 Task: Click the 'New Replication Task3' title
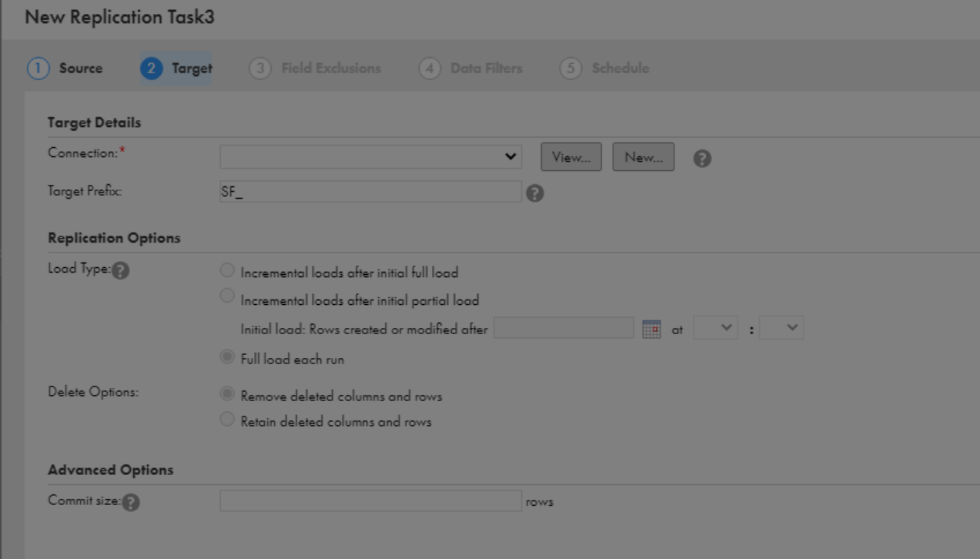pos(119,17)
